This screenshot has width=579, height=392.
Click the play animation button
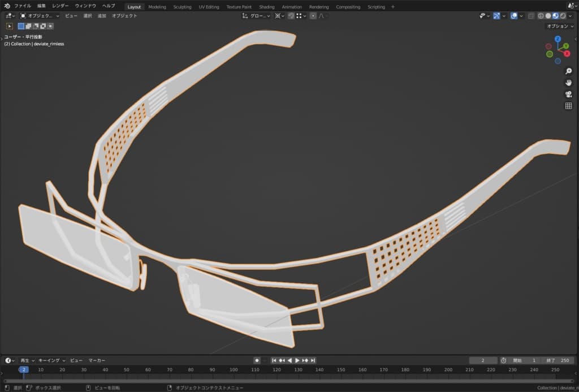tap(297, 360)
